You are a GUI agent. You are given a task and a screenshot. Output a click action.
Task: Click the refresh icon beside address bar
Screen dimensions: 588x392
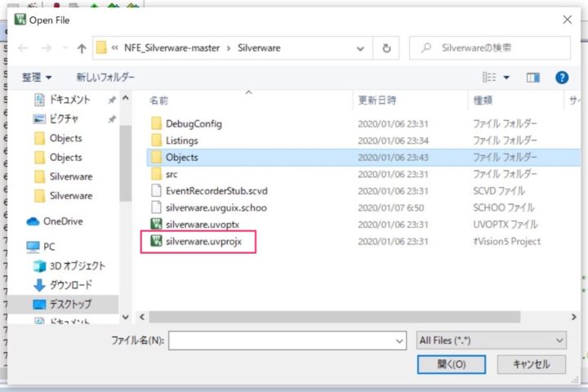385,48
